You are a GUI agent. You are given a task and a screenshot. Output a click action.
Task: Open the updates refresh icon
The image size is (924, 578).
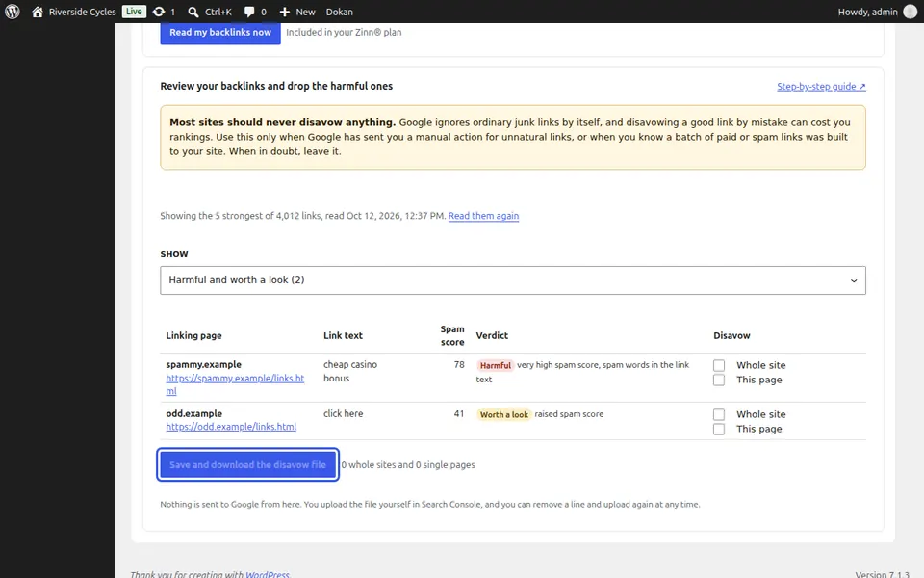159,12
